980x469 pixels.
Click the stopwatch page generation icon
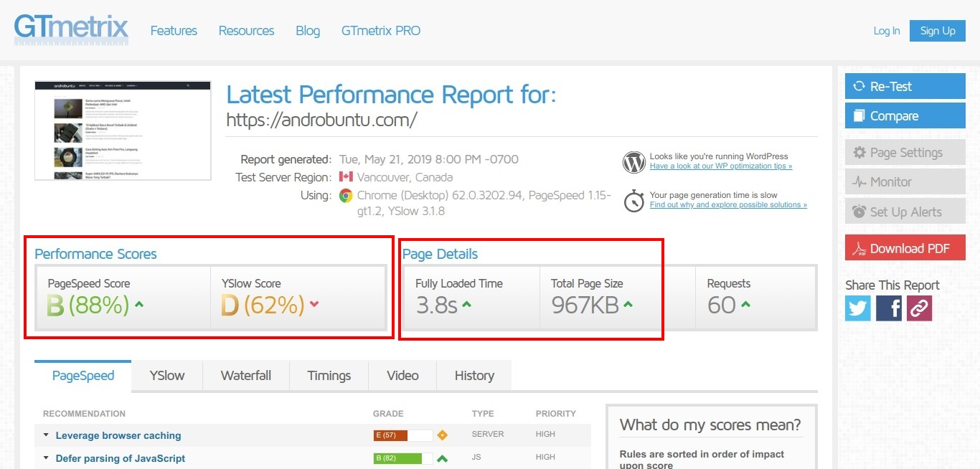[x=633, y=201]
